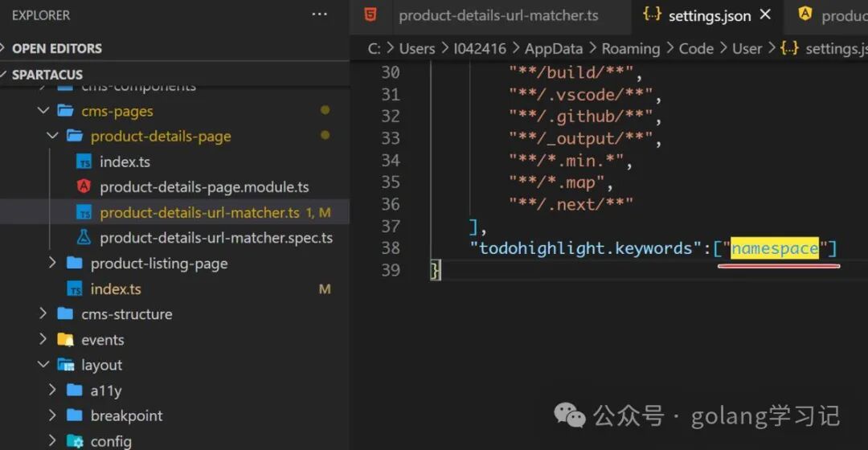Click the Explorer more actions ellipsis

(x=319, y=14)
